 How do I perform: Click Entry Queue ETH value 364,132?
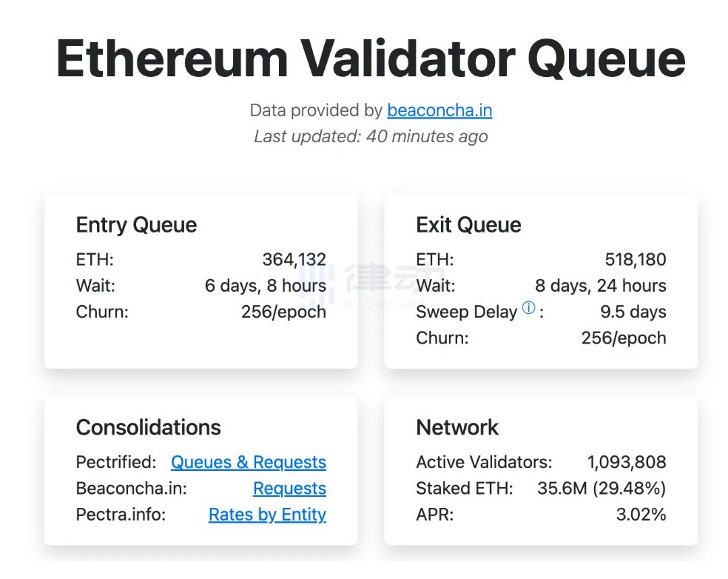pos(294,260)
